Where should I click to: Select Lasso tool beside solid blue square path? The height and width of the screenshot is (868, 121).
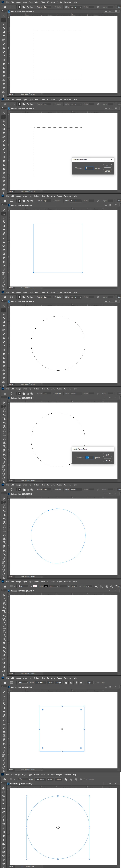point(4,217)
